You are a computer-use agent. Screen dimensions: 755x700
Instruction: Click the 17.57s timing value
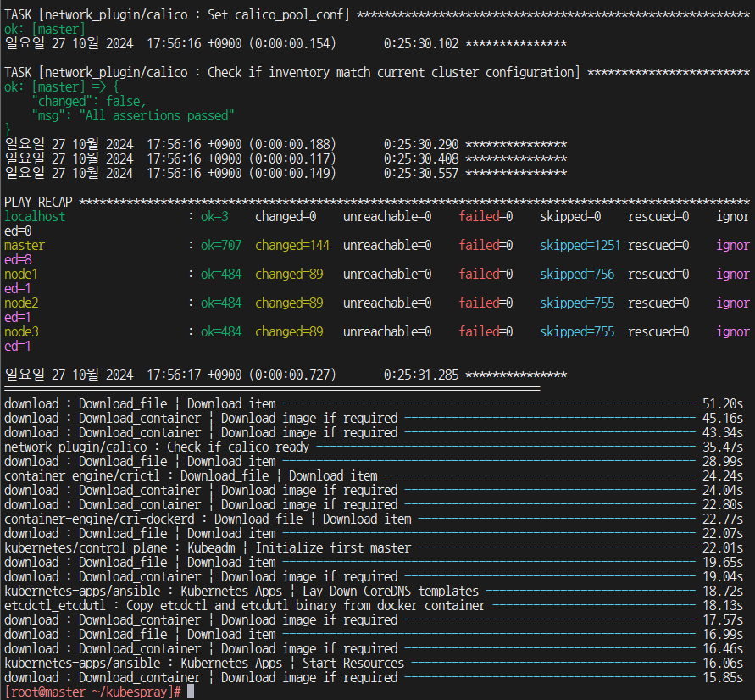click(723, 620)
